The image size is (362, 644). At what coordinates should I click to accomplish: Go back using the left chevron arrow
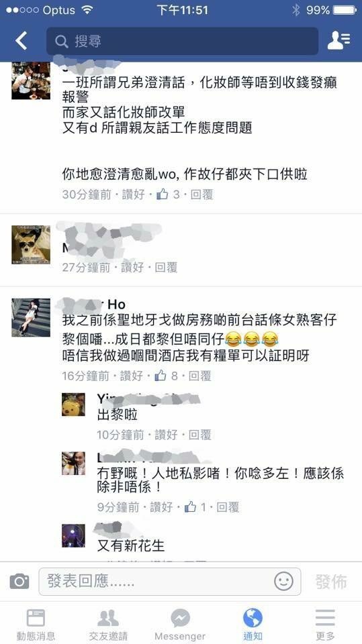(x=21, y=41)
